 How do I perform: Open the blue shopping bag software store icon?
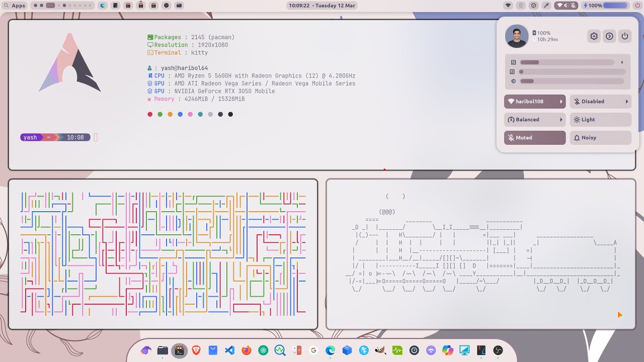213,350
